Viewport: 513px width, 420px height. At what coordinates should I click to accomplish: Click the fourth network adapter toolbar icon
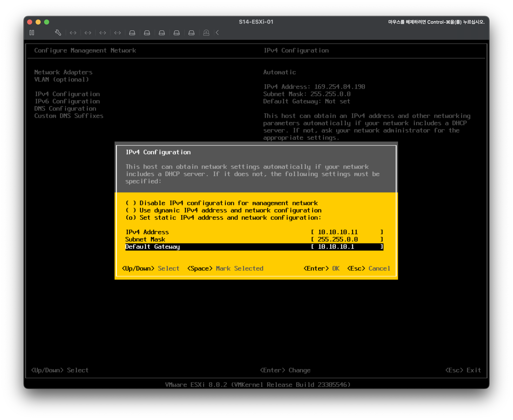point(117,33)
